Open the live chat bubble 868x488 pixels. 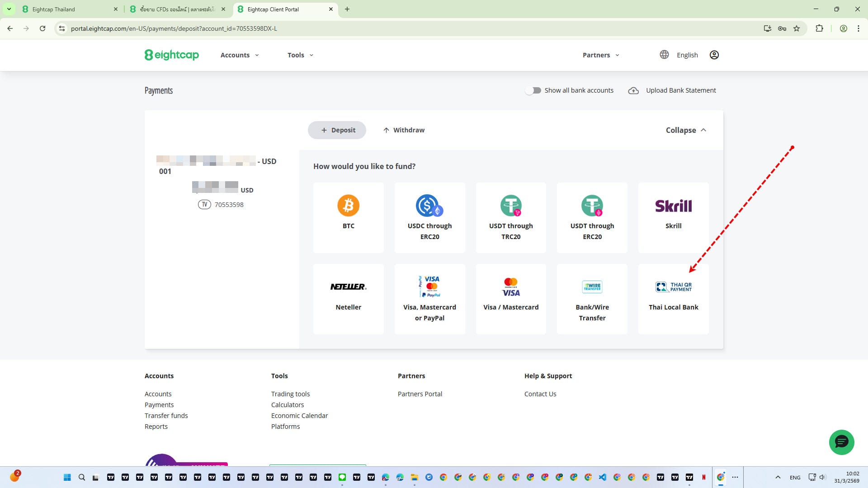click(x=841, y=442)
